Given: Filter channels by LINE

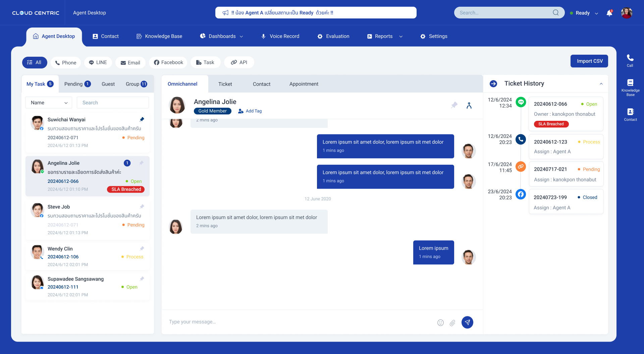Looking at the screenshot, I should [x=98, y=62].
